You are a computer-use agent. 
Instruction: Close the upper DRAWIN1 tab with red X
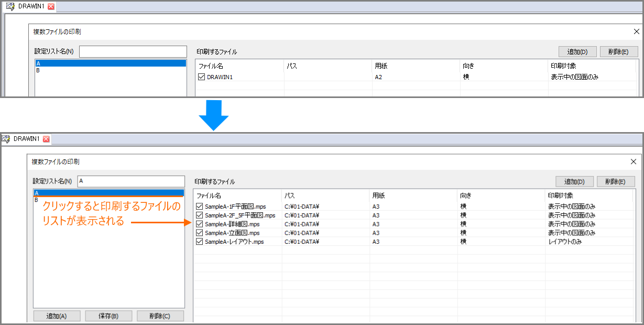[51, 7]
